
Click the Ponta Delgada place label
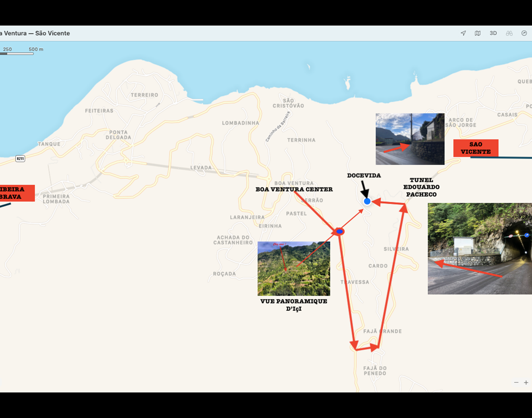click(x=119, y=135)
